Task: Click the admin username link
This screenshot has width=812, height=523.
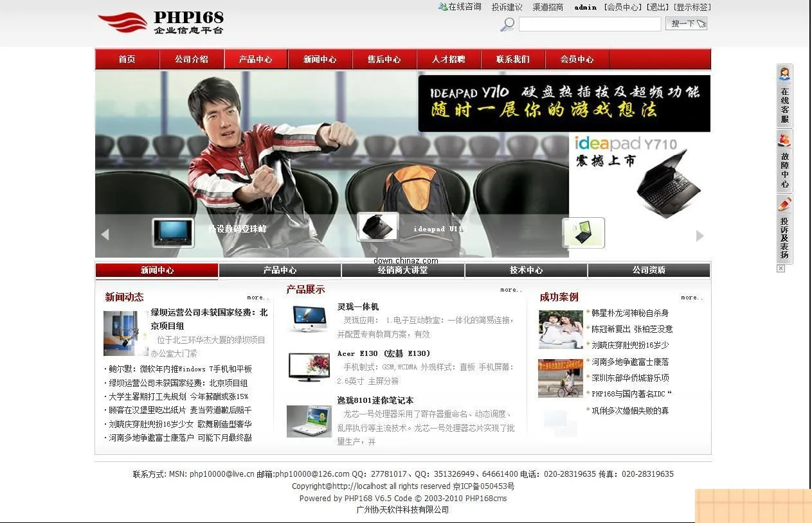Action: pyautogui.click(x=585, y=7)
